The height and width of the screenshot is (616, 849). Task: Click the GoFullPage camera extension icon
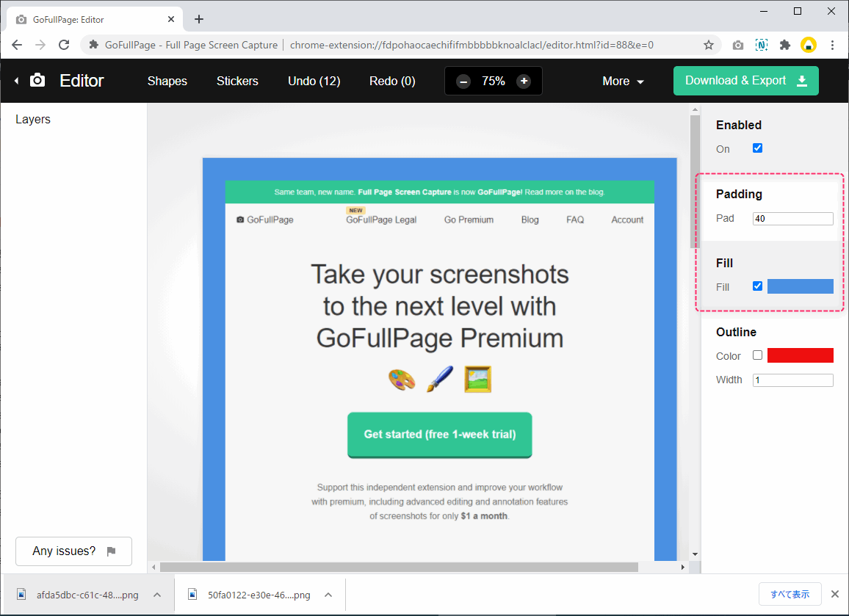pos(737,45)
